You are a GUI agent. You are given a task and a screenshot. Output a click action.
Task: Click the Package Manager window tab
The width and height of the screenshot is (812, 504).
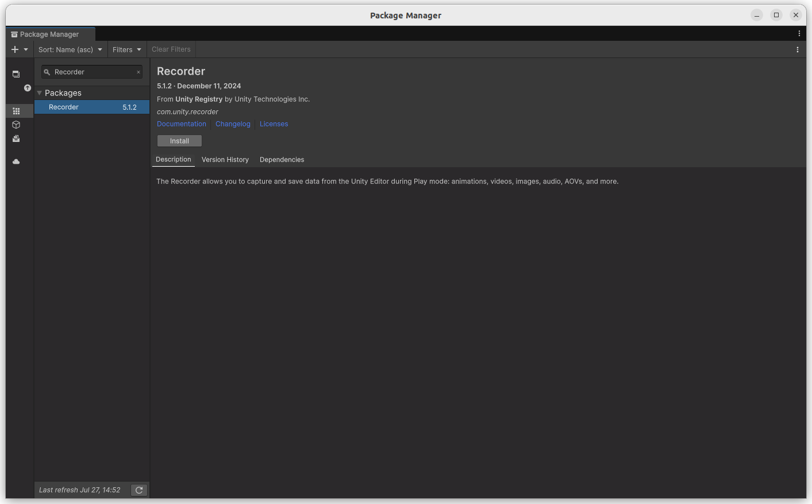click(50, 34)
